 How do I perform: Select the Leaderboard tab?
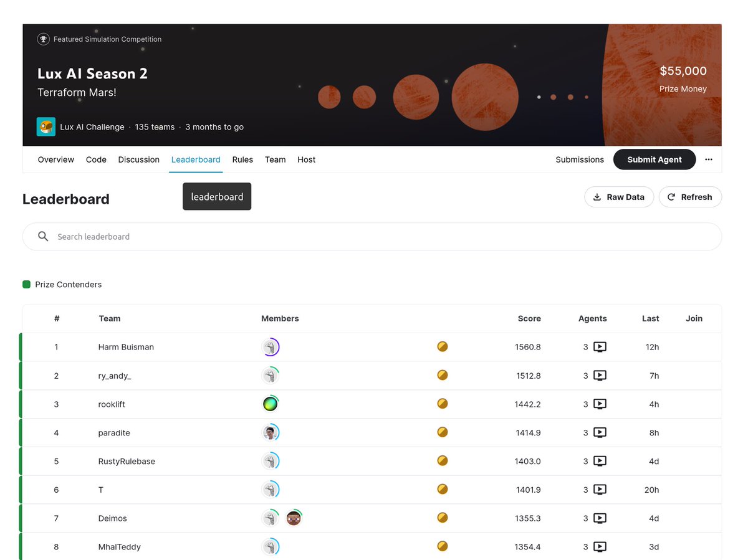pos(196,159)
